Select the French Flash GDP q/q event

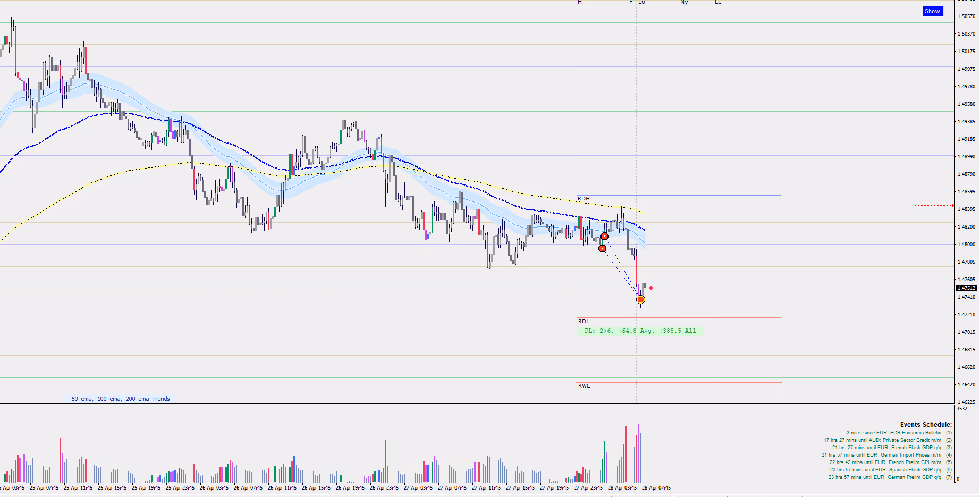tap(888, 448)
